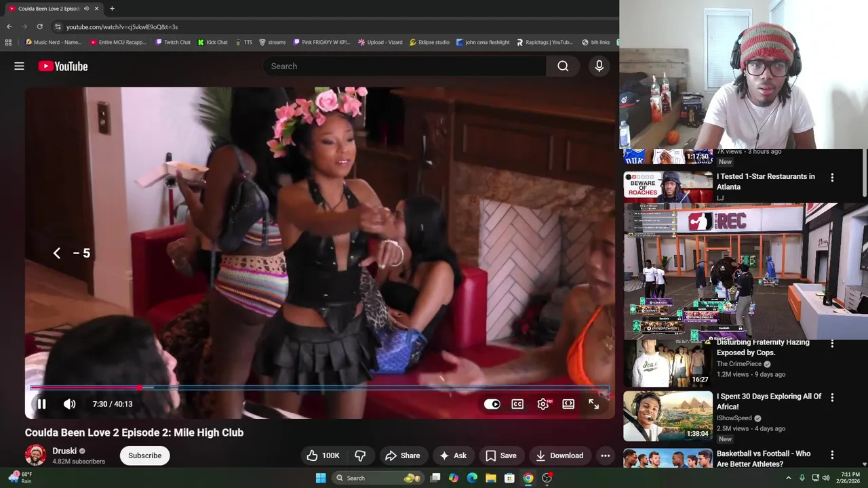Open Disturbing Fraternity Hazing video thumbnail

[668, 363]
